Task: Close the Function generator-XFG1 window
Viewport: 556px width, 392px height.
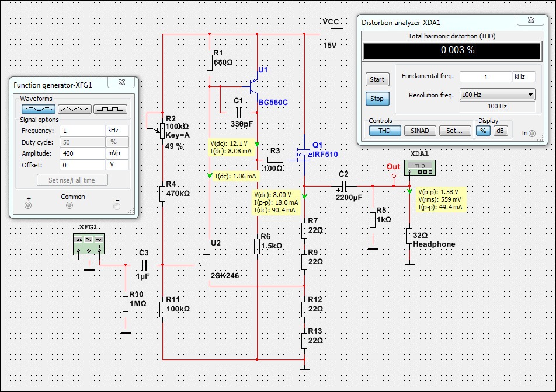Action: coord(122,82)
